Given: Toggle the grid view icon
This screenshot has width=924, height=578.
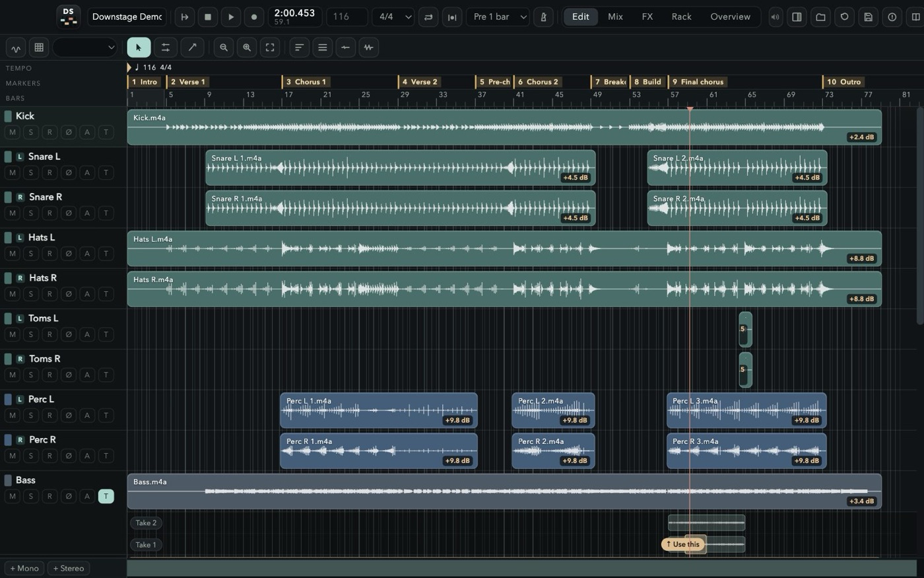Looking at the screenshot, I should [x=39, y=48].
